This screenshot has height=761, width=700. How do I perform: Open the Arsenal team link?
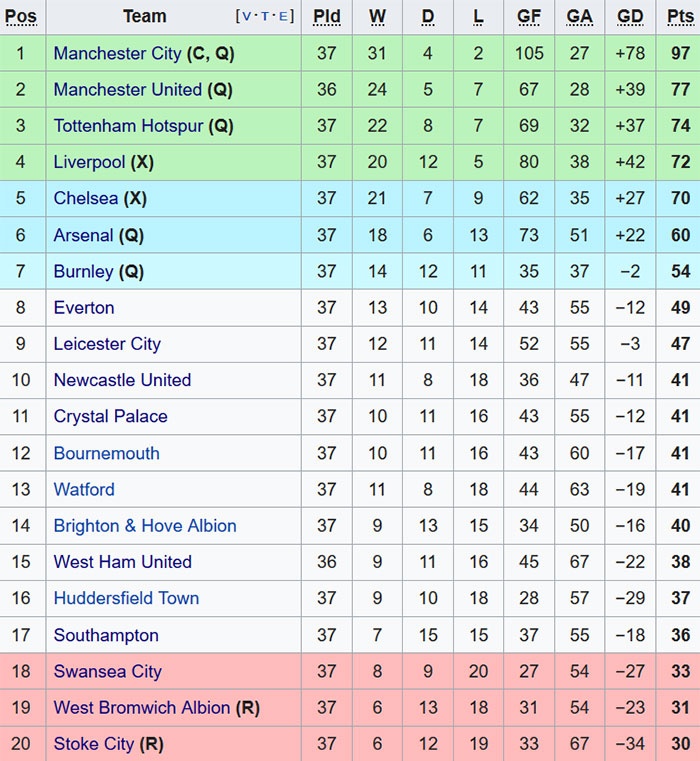83,235
